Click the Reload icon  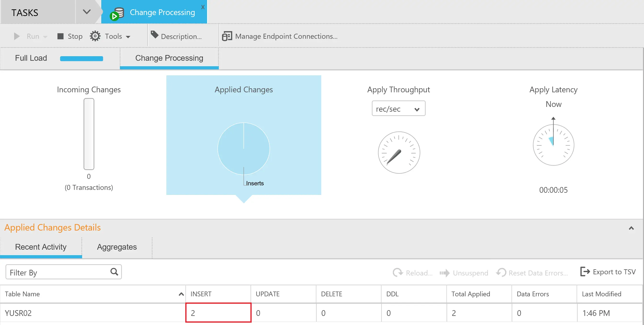(398, 273)
